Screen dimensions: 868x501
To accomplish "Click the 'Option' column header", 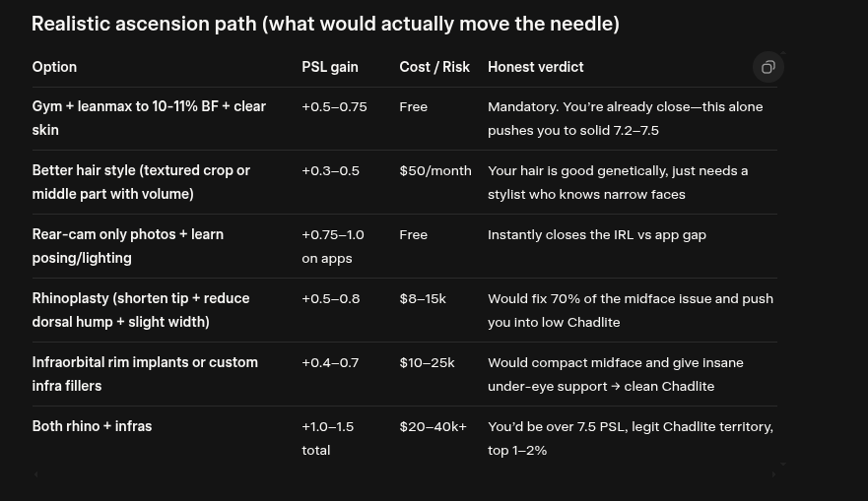I will [x=54, y=67].
